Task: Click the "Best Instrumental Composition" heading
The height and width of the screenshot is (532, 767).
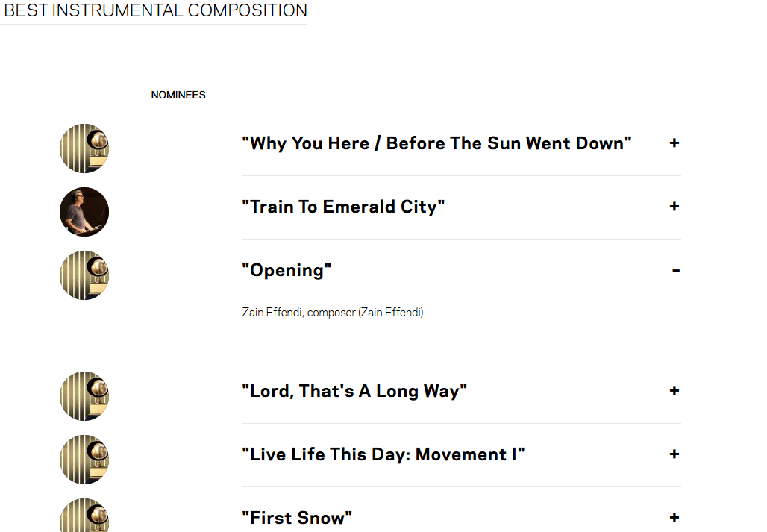Action: pos(155,11)
